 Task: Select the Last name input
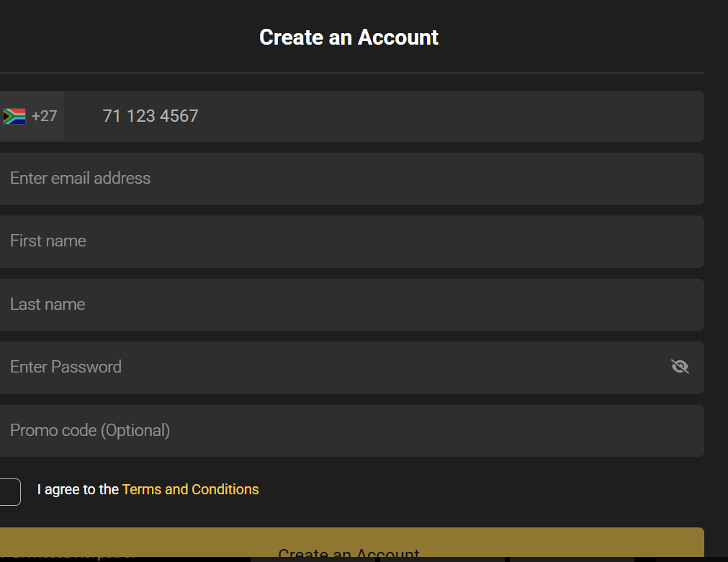pyautogui.click(x=352, y=305)
